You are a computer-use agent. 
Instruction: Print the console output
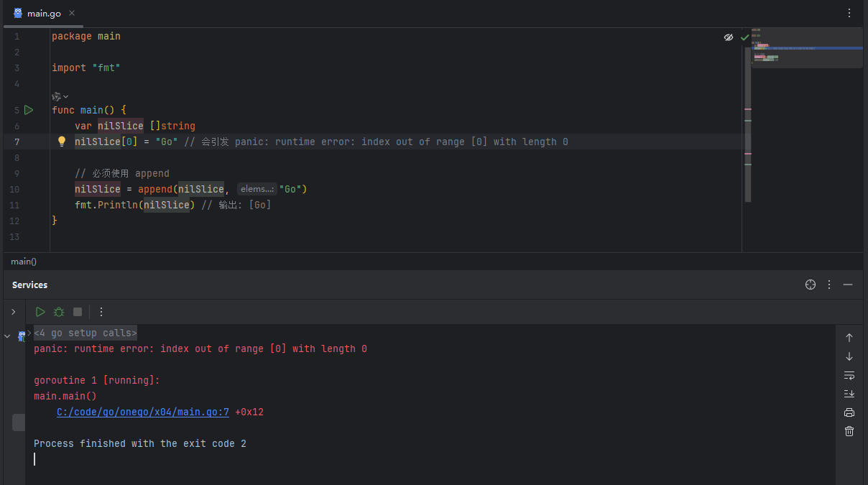tap(849, 412)
